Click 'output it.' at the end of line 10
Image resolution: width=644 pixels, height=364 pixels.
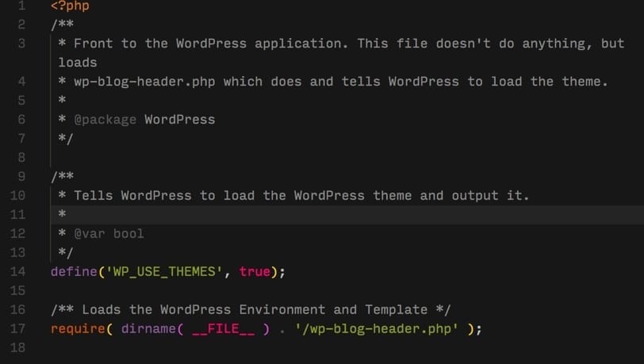[490, 196]
